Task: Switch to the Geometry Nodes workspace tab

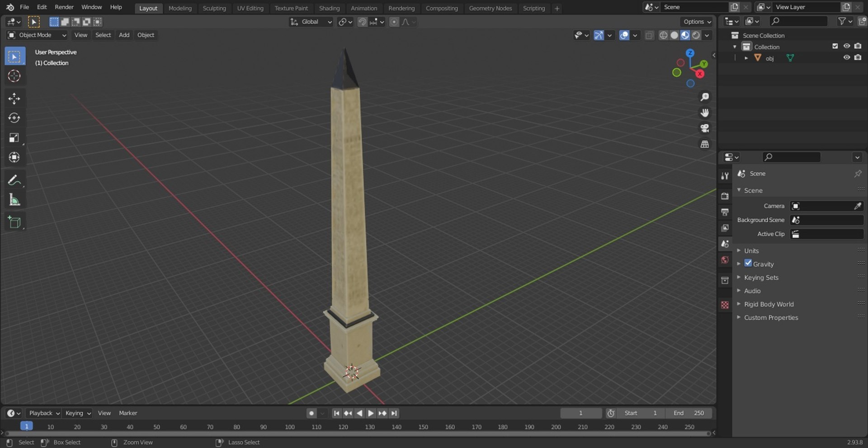Action: [x=490, y=8]
